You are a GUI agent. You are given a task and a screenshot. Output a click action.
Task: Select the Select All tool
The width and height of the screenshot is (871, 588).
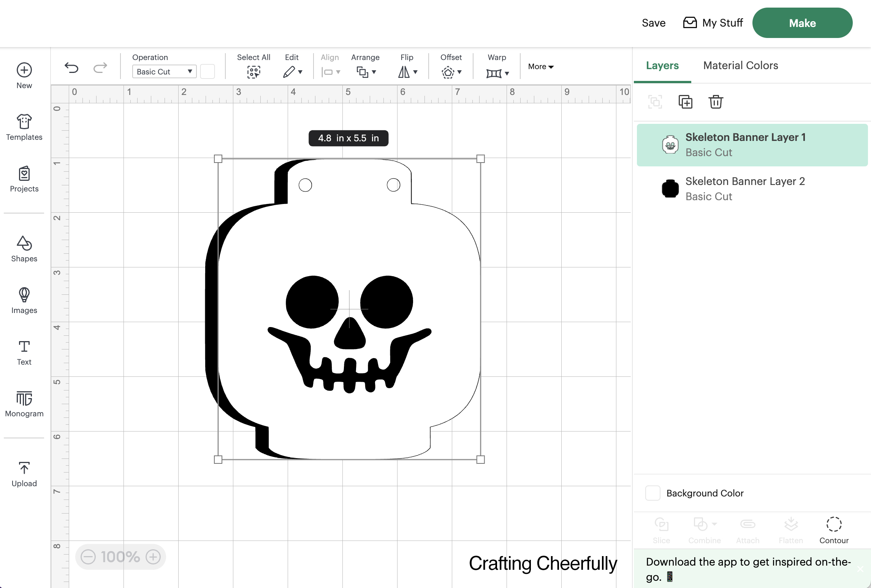(253, 71)
